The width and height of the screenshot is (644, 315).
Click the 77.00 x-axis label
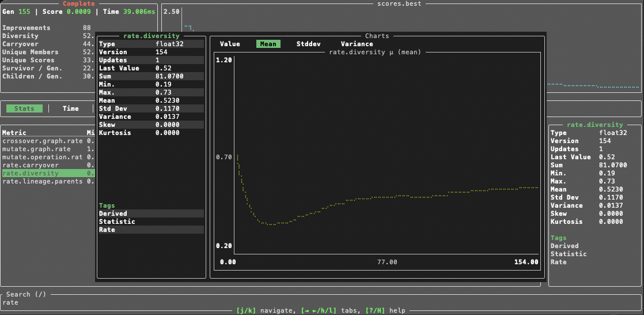387,262
